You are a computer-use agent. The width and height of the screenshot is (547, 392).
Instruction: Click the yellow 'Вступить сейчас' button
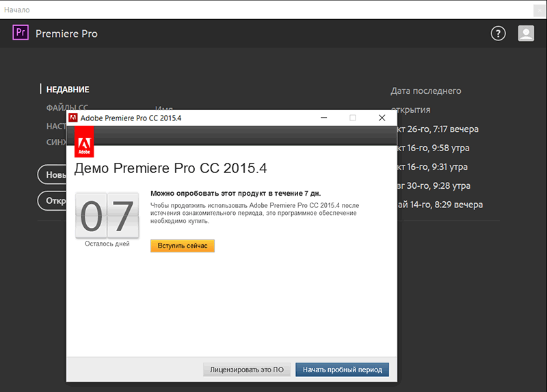pos(183,246)
